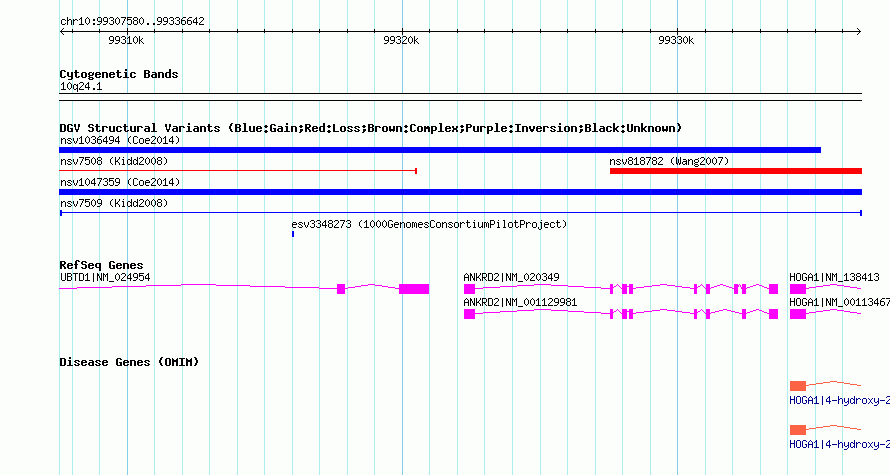Open variant label nsv1047359 (Coe2014)
The image size is (890, 475).
click(120, 182)
